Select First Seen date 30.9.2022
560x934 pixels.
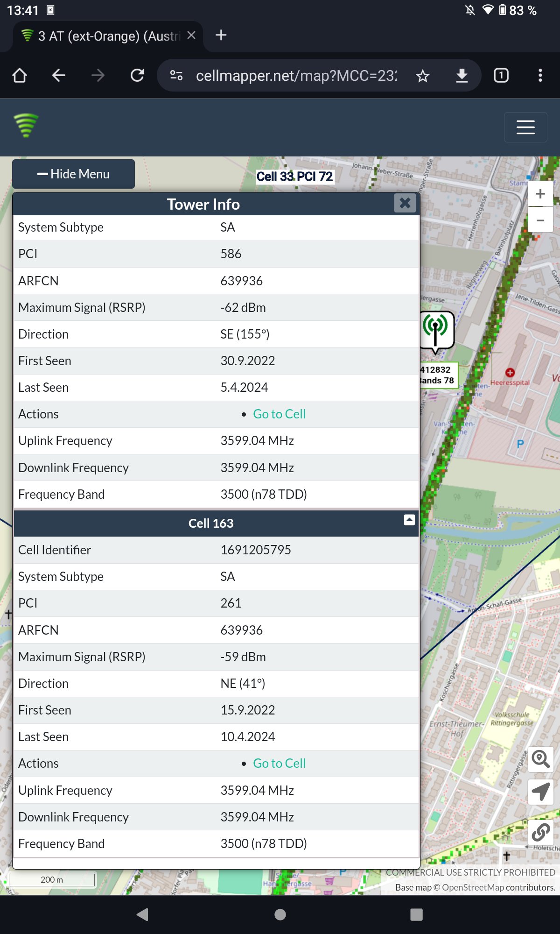click(x=248, y=361)
